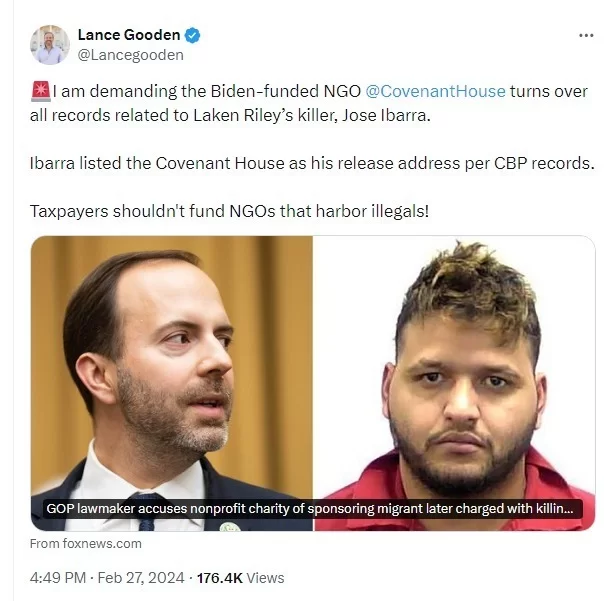Open the Fox News article preview image

click(x=313, y=383)
